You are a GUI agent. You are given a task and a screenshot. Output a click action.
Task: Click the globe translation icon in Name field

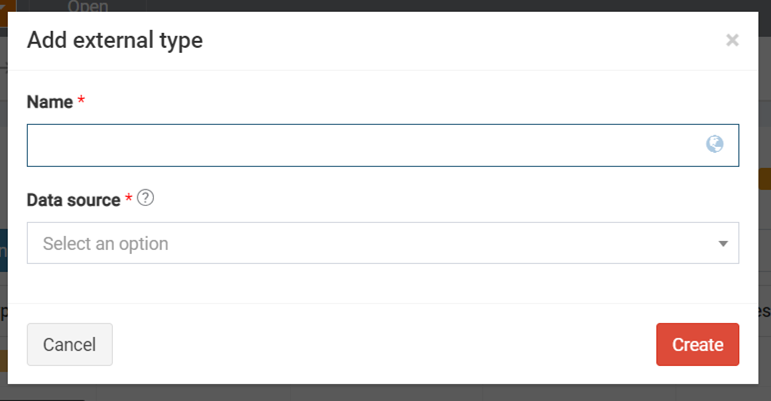(x=714, y=144)
